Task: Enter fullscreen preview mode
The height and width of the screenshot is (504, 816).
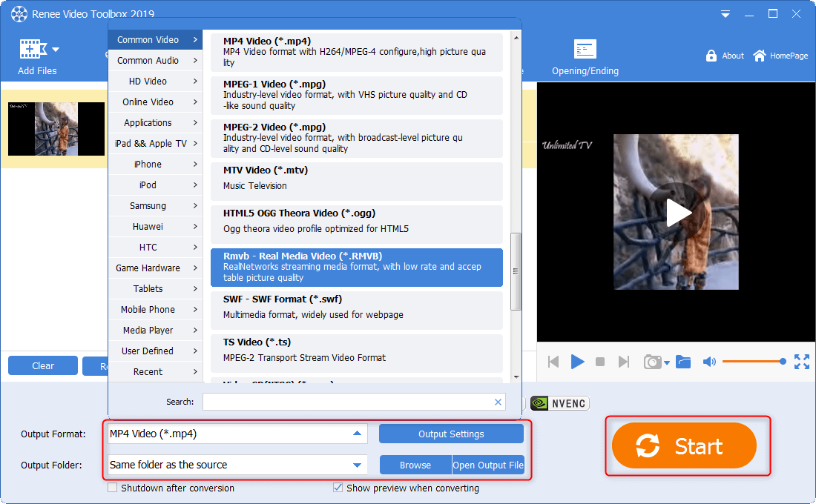Action: (801, 362)
